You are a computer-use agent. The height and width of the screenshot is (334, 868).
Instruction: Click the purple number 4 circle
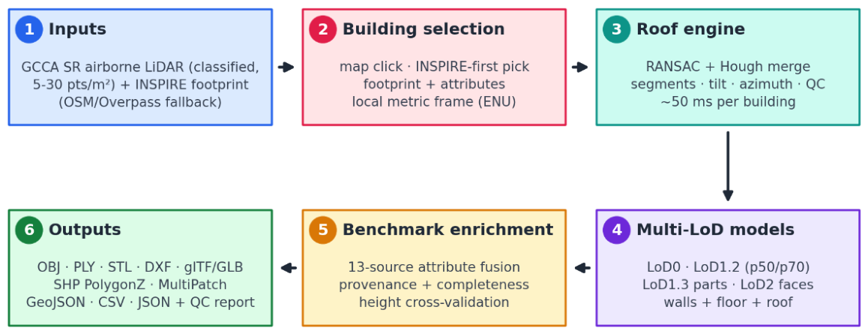click(x=617, y=230)
